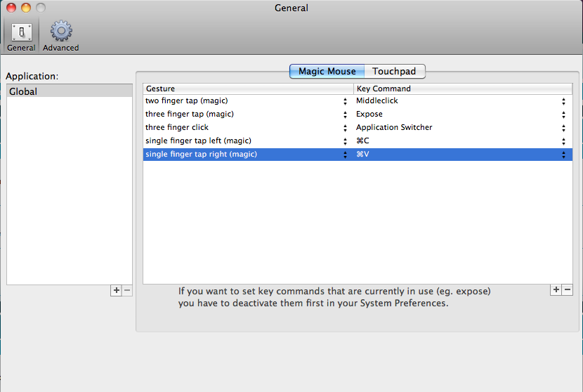Select the two finger tap (magic) row

tap(358, 100)
